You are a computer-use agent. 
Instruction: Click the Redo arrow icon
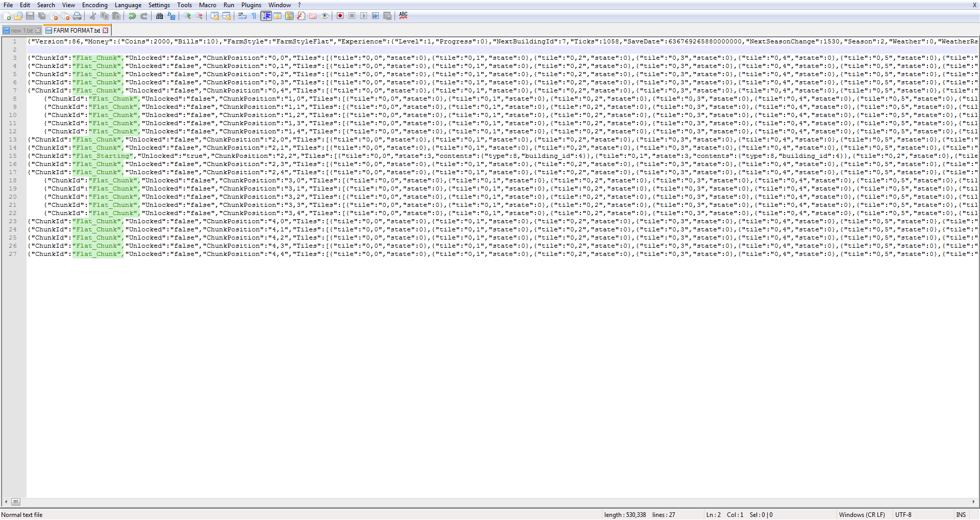click(x=144, y=16)
